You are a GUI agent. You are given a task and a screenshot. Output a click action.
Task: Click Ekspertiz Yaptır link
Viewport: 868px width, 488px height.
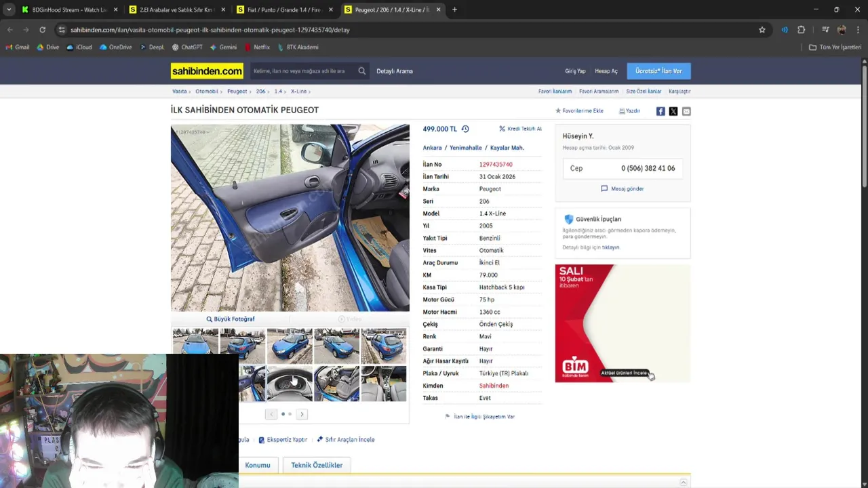(283, 440)
